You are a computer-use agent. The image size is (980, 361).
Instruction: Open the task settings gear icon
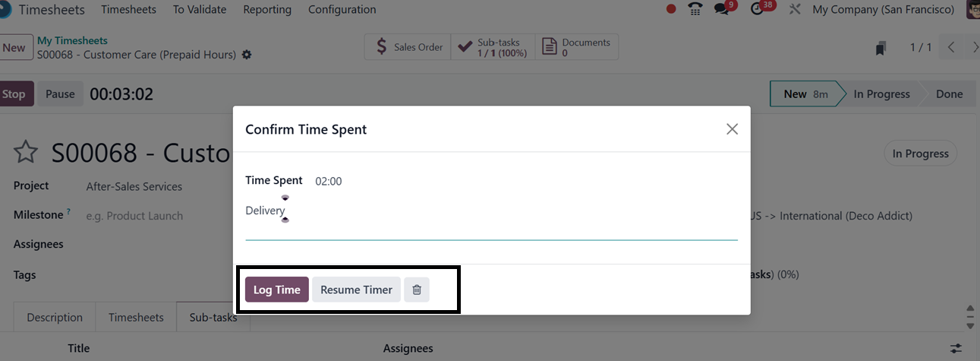(246, 55)
